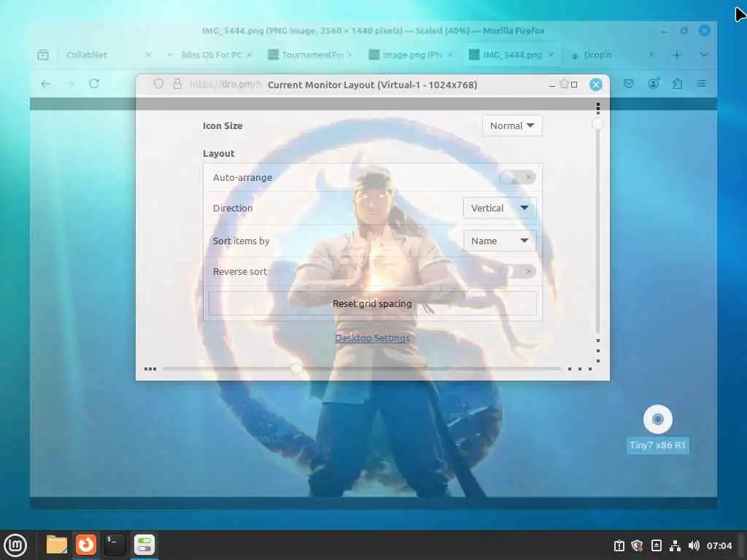
Task: Switch to the Bliss OS For PC tab
Action: [212, 55]
